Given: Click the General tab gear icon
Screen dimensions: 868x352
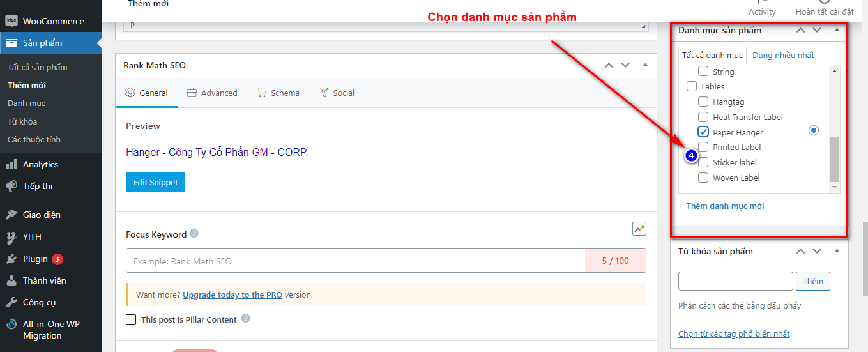Looking at the screenshot, I should (130, 93).
